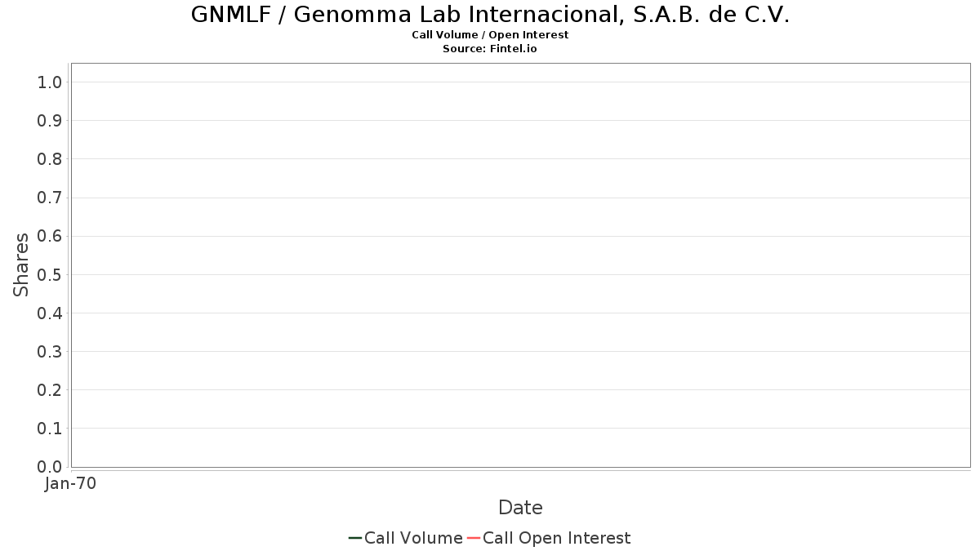Click the 0.5 y-axis label
The image size is (980, 551).
(51, 274)
